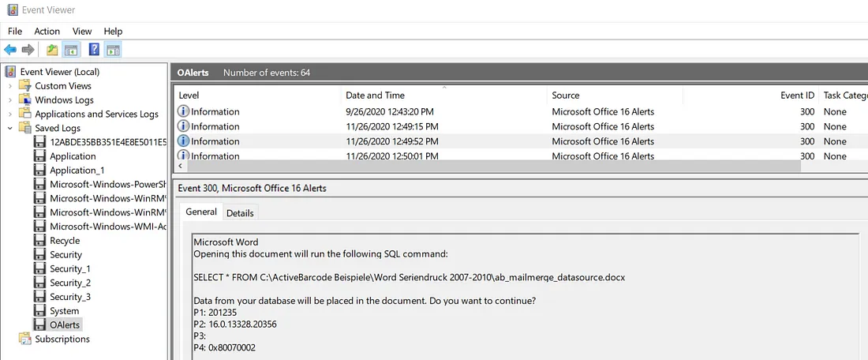
Task: Toggle Show/Hide Action Pane toolbar icon
Action: tap(112, 50)
